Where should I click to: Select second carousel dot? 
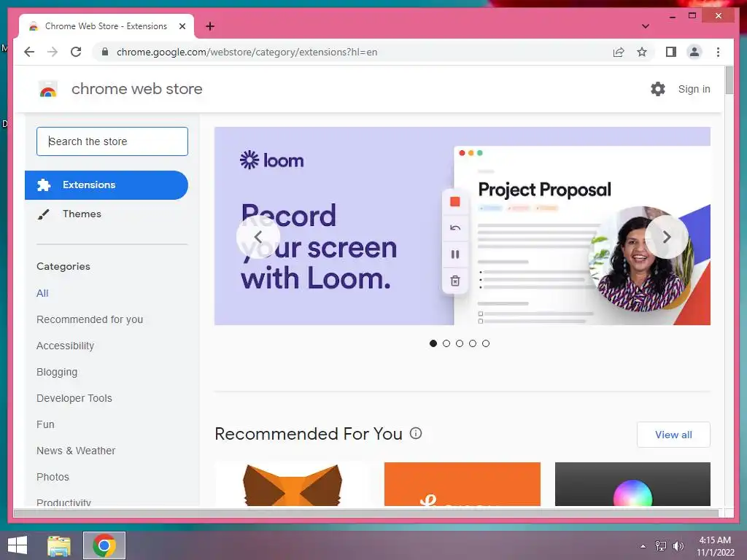tap(446, 343)
